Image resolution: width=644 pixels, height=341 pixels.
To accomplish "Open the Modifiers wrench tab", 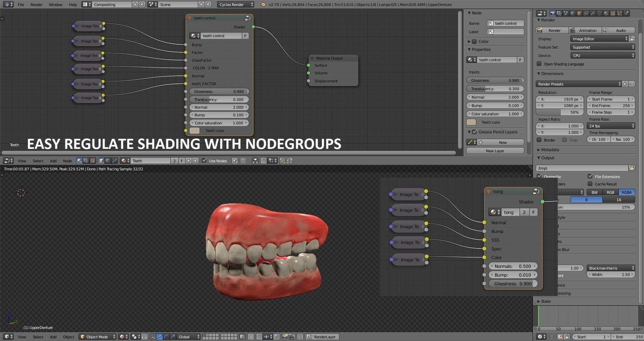I will (593, 13).
